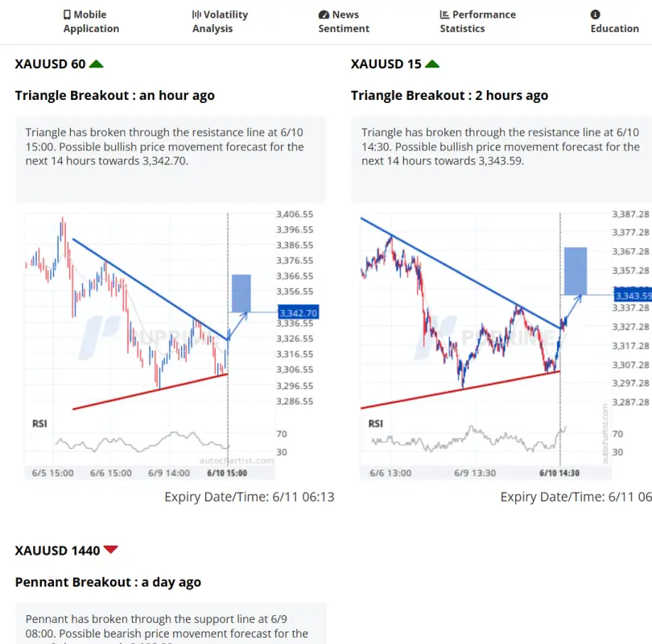
Task: Open the XAUUSD 60 heading link
Action: point(50,64)
